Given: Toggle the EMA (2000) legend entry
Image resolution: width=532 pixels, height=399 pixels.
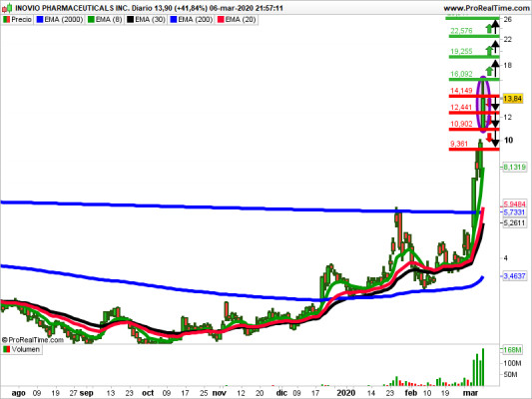Looking at the screenshot, I should [x=60, y=20].
